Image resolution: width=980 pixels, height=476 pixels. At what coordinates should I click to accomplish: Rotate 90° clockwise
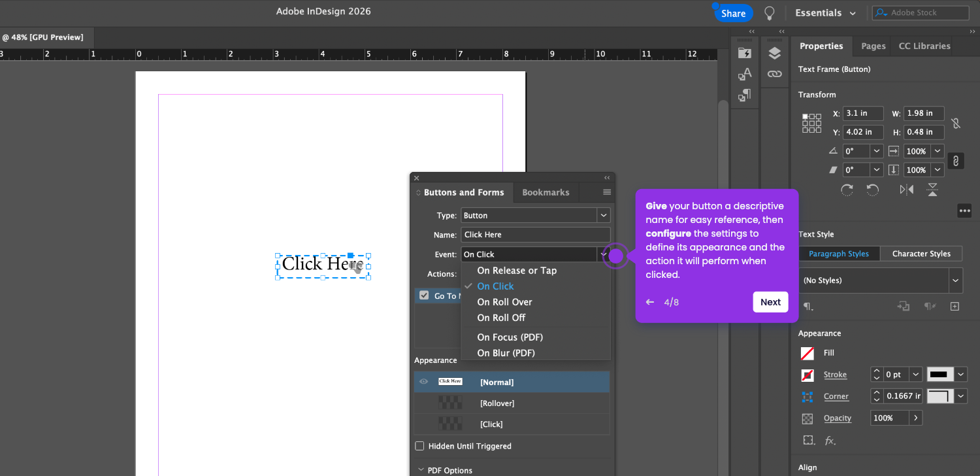(847, 190)
